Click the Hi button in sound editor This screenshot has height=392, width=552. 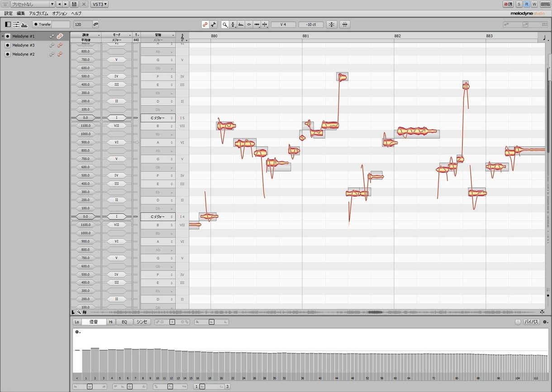click(x=111, y=322)
